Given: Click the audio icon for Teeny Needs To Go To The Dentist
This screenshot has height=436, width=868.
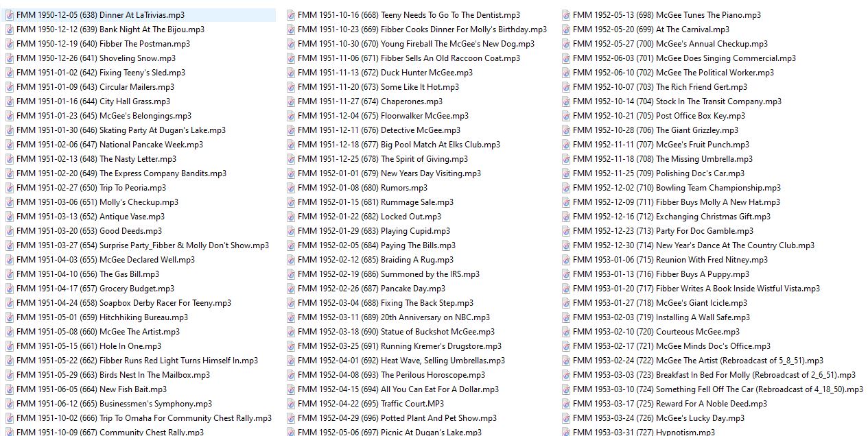Looking at the screenshot, I should tap(291, 14).
